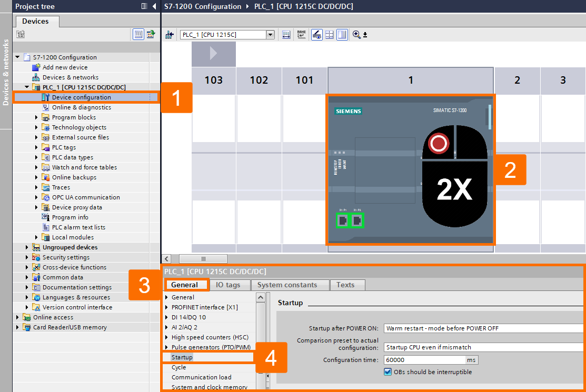Open the PLC_1 [CPU 1215C] device dropdown

point(270,35)
